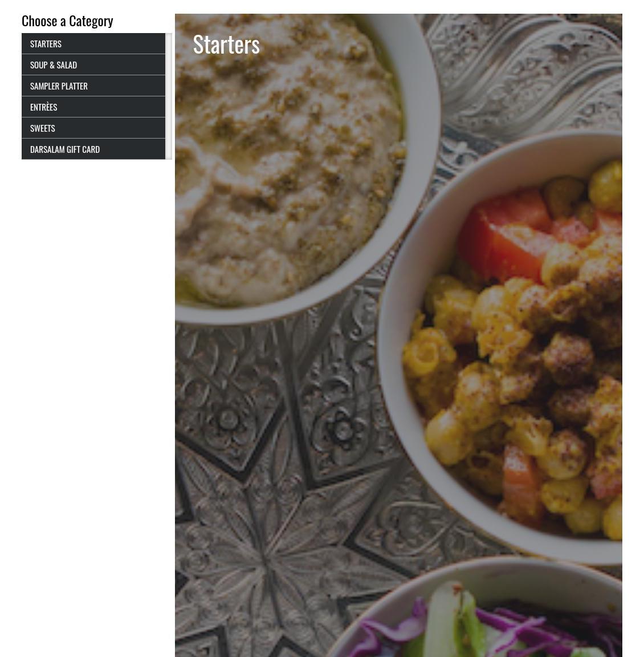
Task: Choose the Entrèes category
Action: click(x=93, y=107)
